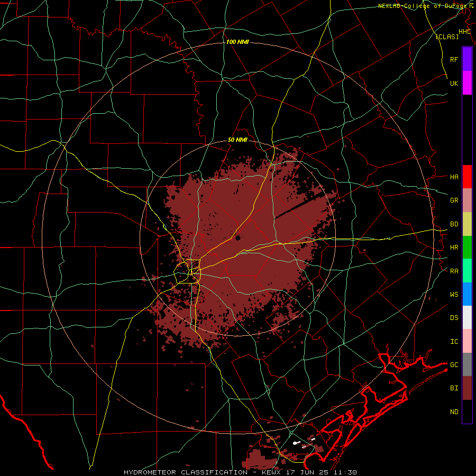Click the 100 NMI range ring label
Viewport: 476px width, 476px height.
coord(237,42)
